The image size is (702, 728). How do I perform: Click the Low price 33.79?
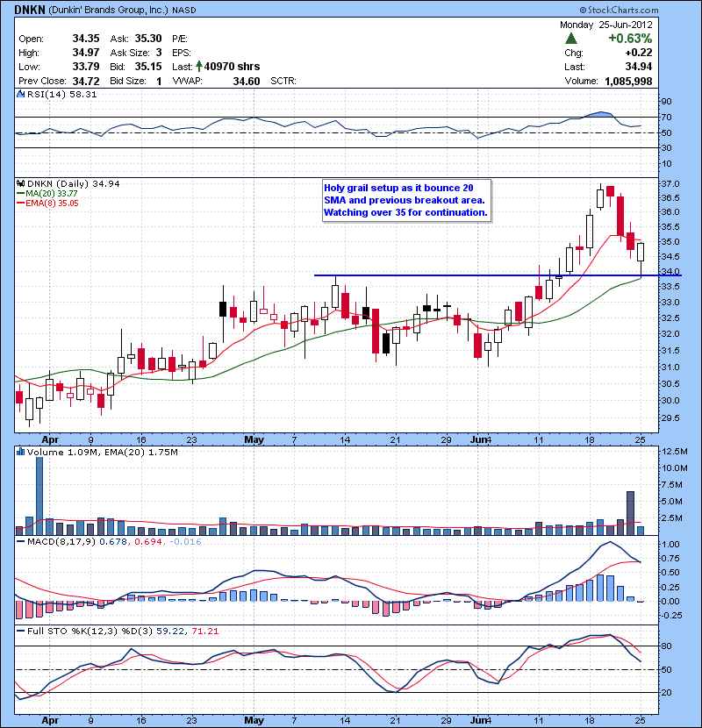(x=86, y=67)
